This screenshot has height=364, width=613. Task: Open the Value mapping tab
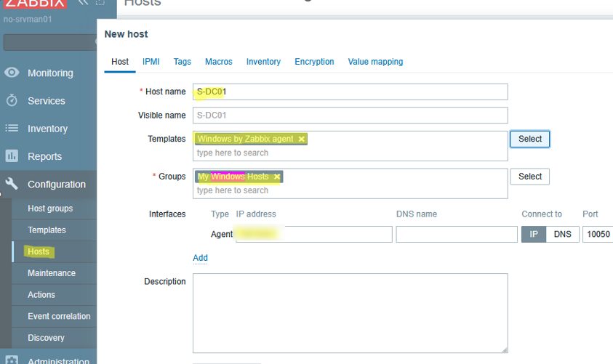[375, 62]
